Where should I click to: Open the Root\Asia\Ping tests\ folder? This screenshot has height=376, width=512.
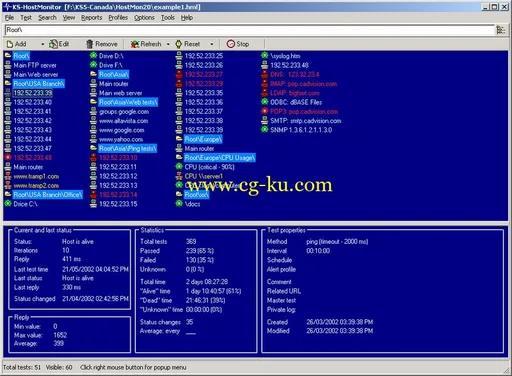point(128,149)
